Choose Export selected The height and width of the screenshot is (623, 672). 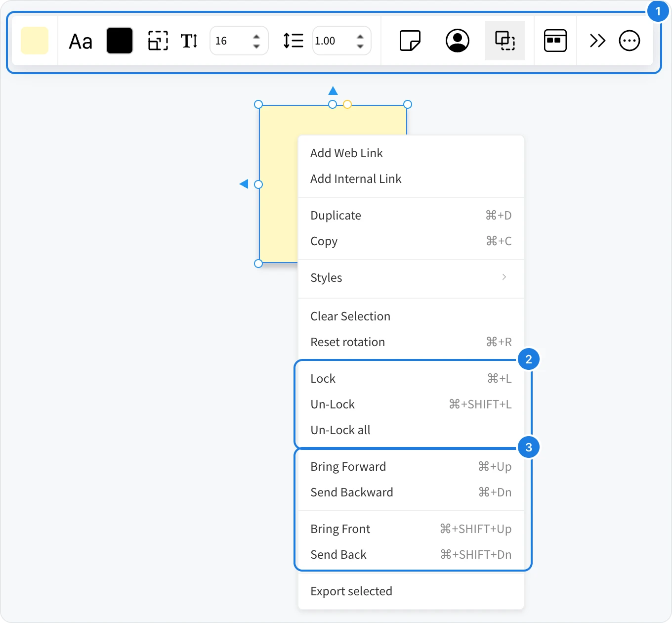[411, 591]
